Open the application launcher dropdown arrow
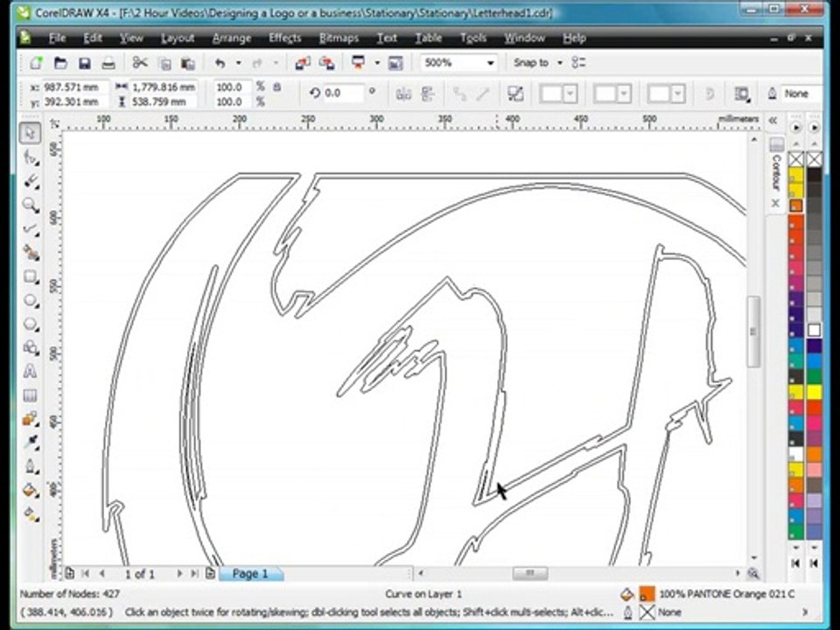Viewport: 840px width, 630px height. (x=377, y=63)
